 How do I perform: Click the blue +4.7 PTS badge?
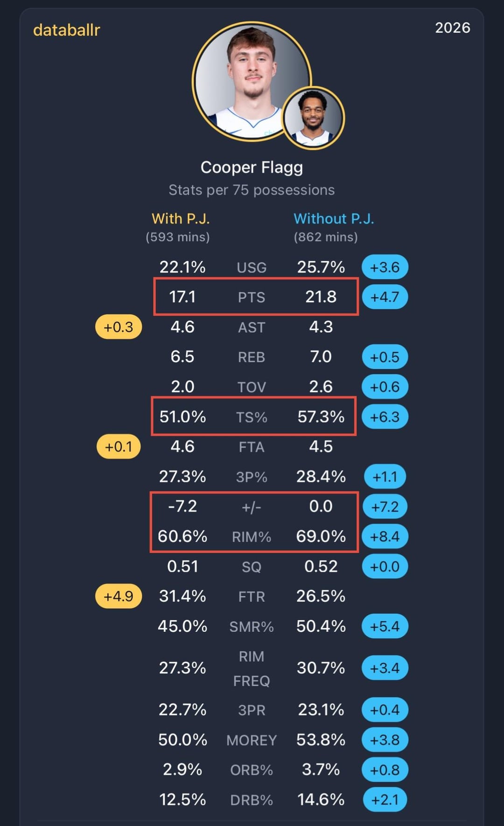tap(385, 297)
